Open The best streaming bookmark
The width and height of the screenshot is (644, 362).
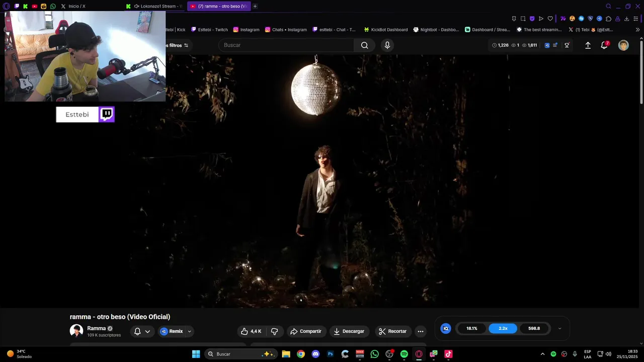(539, 30)
